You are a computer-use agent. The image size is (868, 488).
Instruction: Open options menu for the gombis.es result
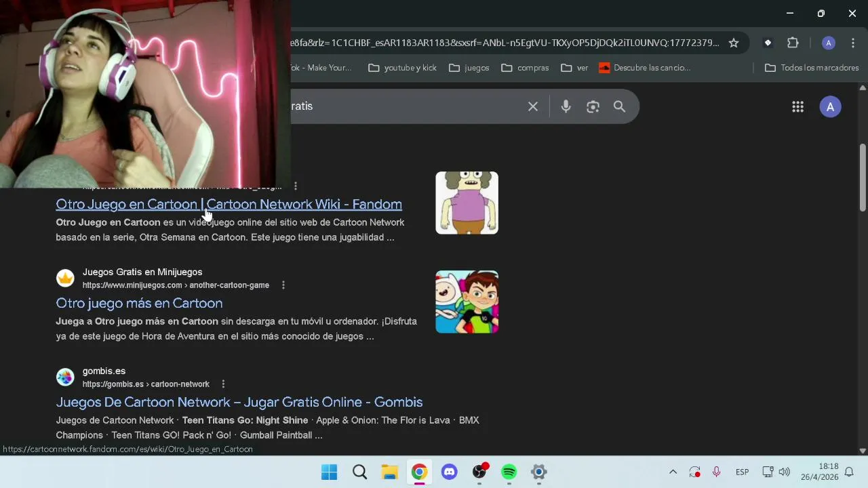tap(223, 384)
